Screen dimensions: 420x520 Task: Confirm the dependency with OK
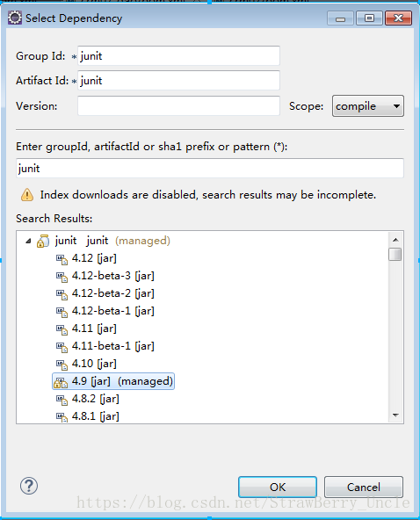click(278, 487)
